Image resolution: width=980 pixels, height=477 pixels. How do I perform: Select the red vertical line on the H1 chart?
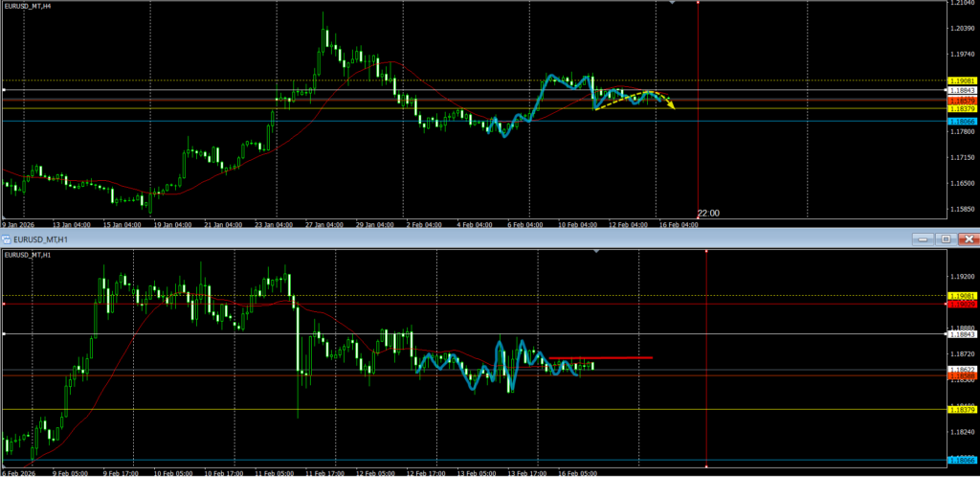click(705, 383)
